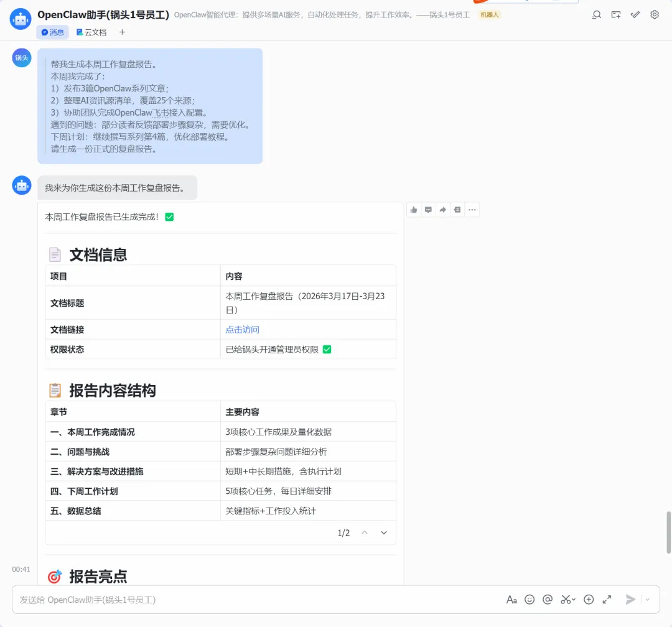The height and width of the screenshot is (627, 672).
Task: Open emoji picker in input bar
Action: pos(530,600)
